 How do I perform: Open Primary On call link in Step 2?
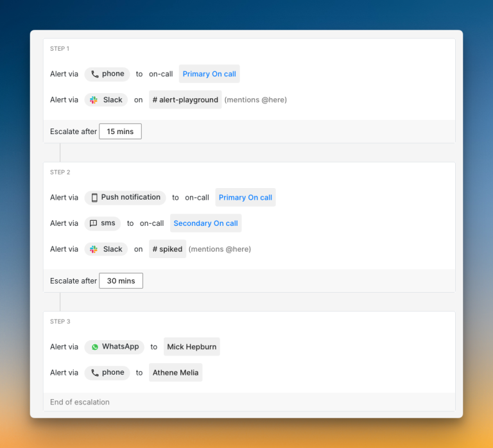tap(245, 198)
